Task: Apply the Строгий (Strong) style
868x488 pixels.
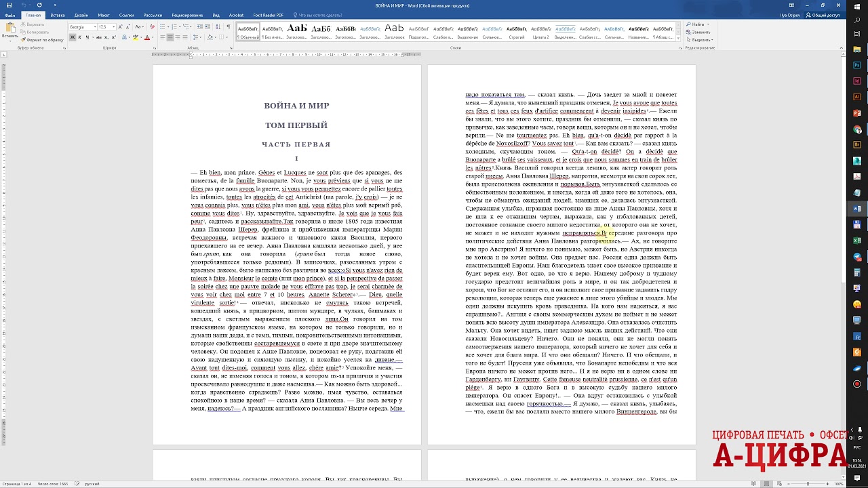Action: (517, 32)
